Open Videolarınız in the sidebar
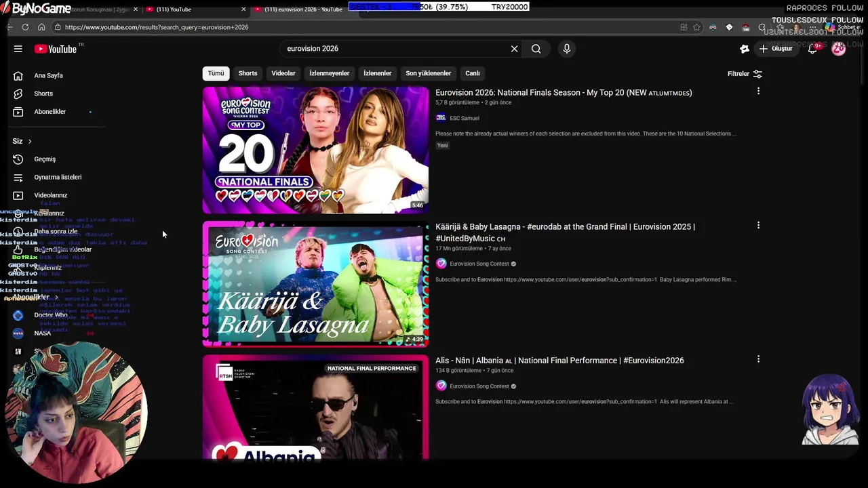 point(50,195)
